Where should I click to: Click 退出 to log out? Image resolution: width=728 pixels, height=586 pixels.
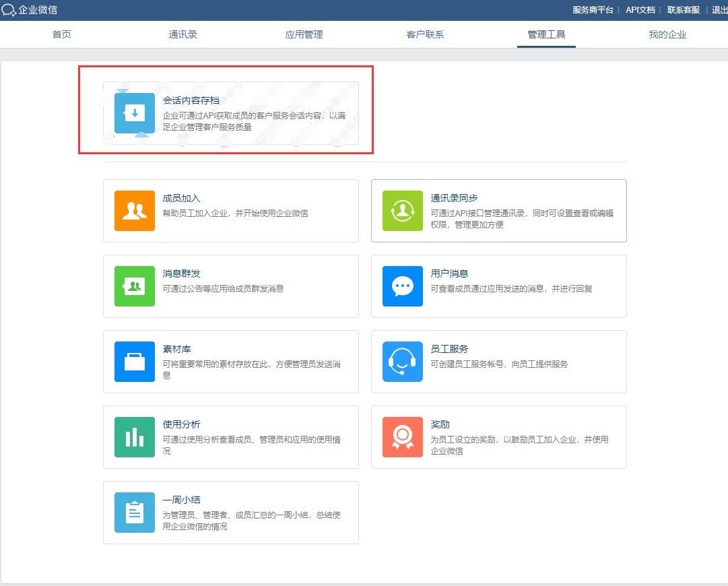719,10
